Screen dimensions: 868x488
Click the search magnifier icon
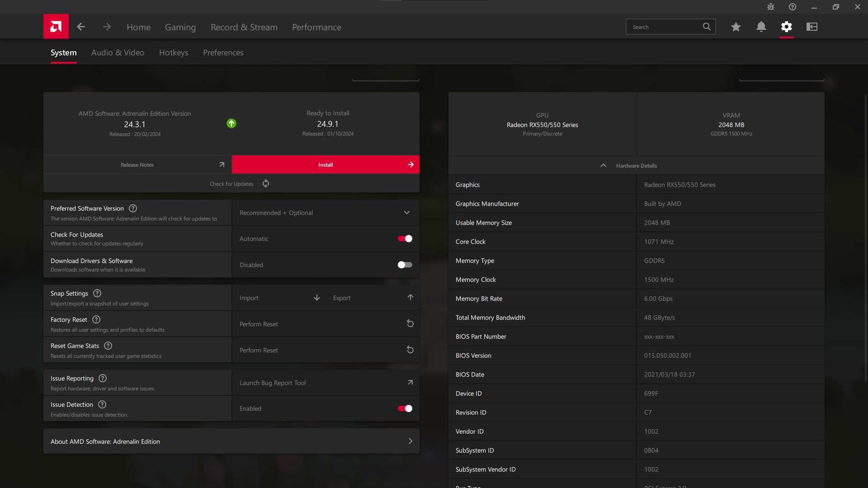tap(707, 27)
